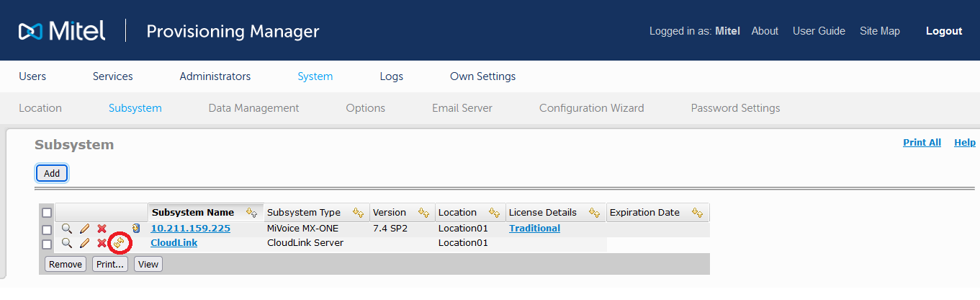Image resolution: width=980 pixels, height=300 pixels.
Task: Open the Password Settings tab
Action: click(735, 108)
